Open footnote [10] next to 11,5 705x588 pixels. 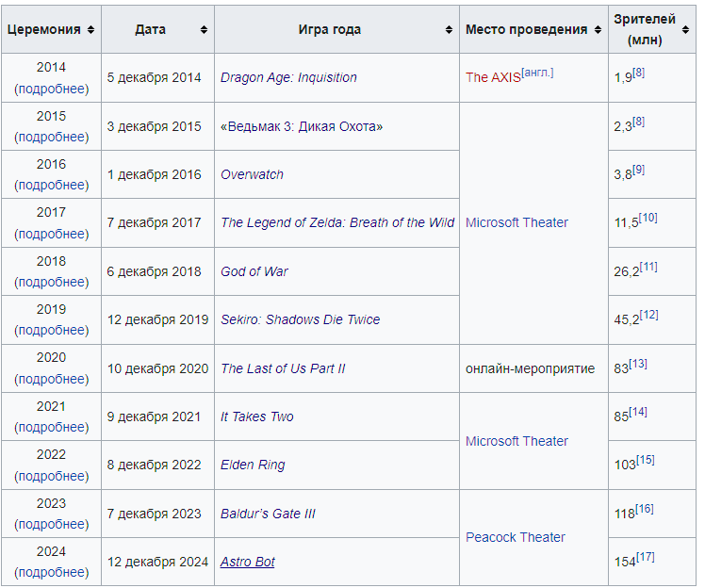[x=648, y=218]
